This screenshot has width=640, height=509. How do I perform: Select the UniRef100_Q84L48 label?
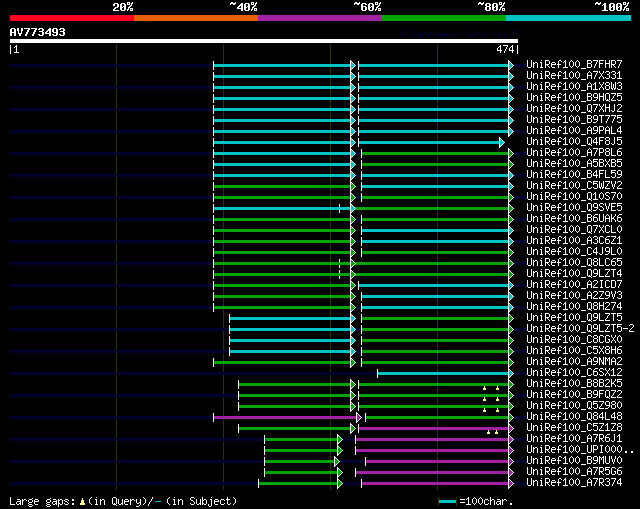[574, 417]
